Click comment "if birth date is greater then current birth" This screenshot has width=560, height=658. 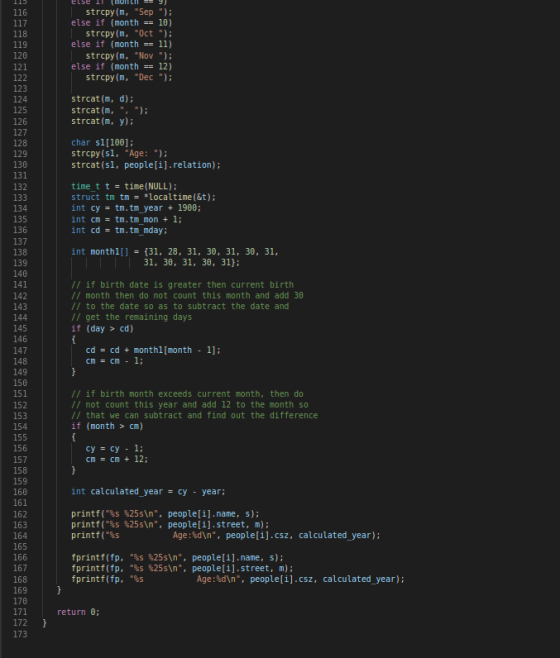click(x=182, y=285)
